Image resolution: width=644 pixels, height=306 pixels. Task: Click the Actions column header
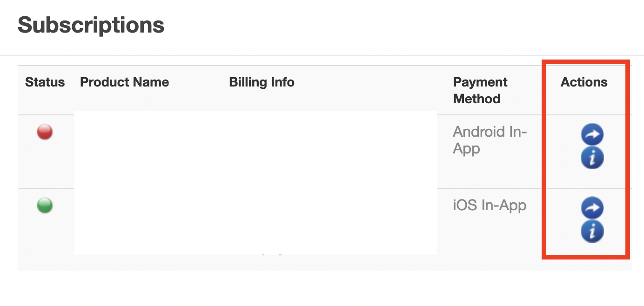click(584, 82)
